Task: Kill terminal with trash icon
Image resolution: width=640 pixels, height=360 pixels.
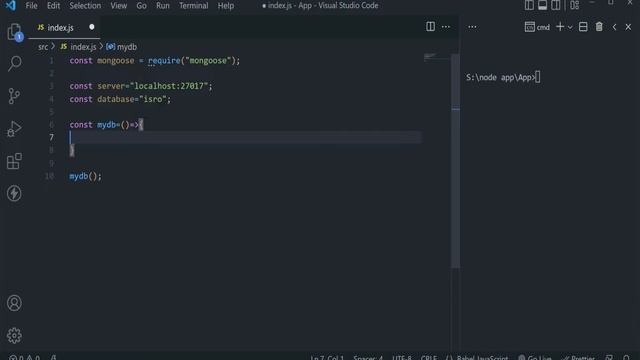Action: 599,27
